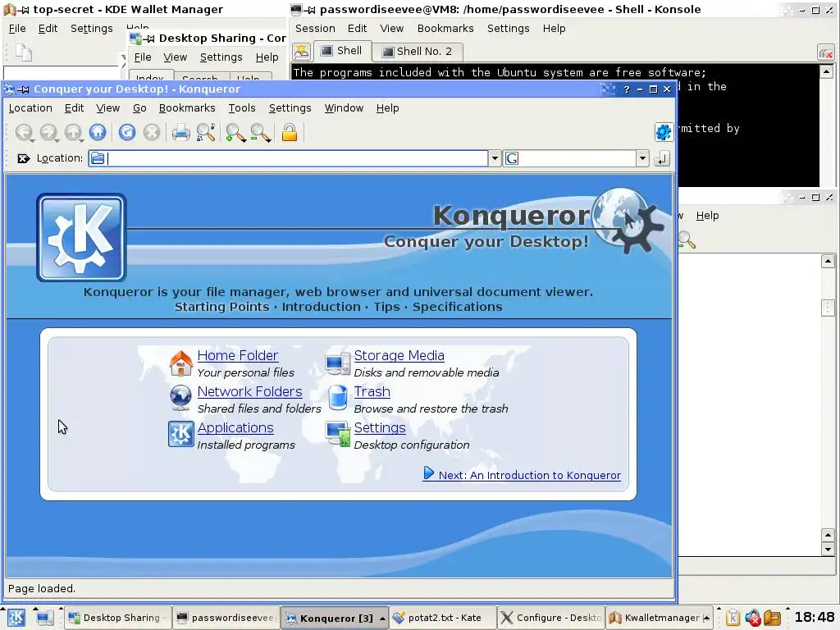Open Konqueror Settings menu
Image resolution: width=840 pixels, height=630 pixels.
290,108
